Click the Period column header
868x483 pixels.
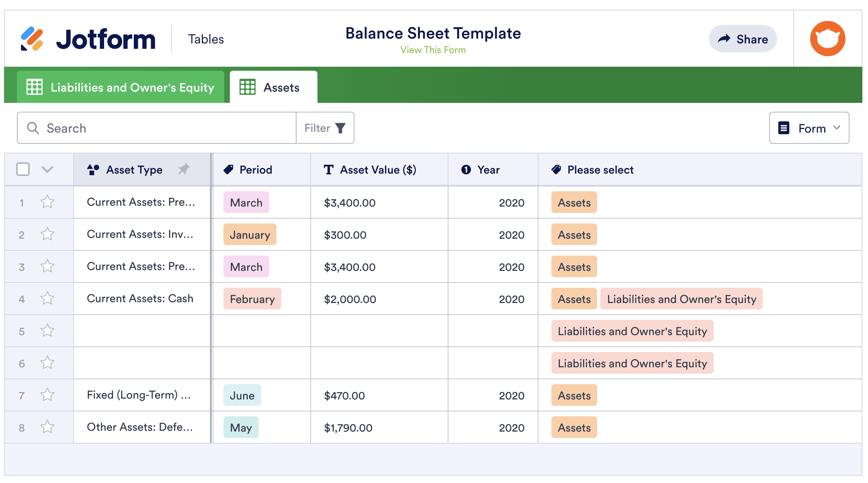click(x=262, y=170)
